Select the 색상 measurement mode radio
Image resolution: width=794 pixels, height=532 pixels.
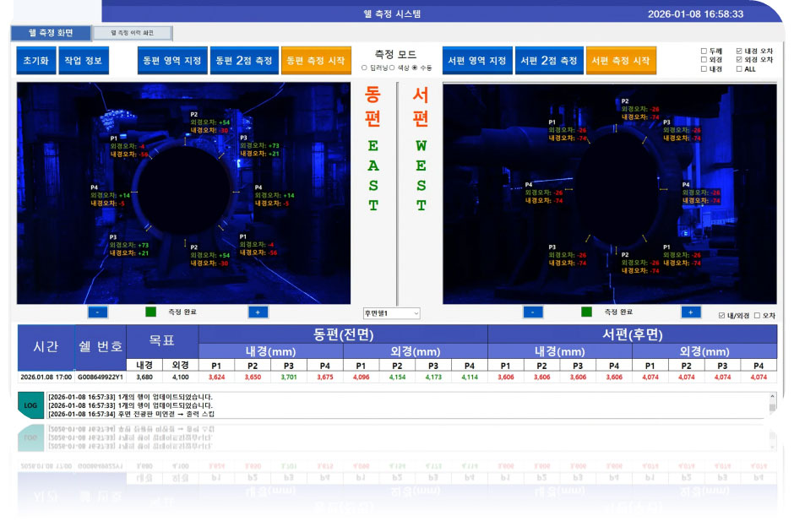click(x=392, y=68)
